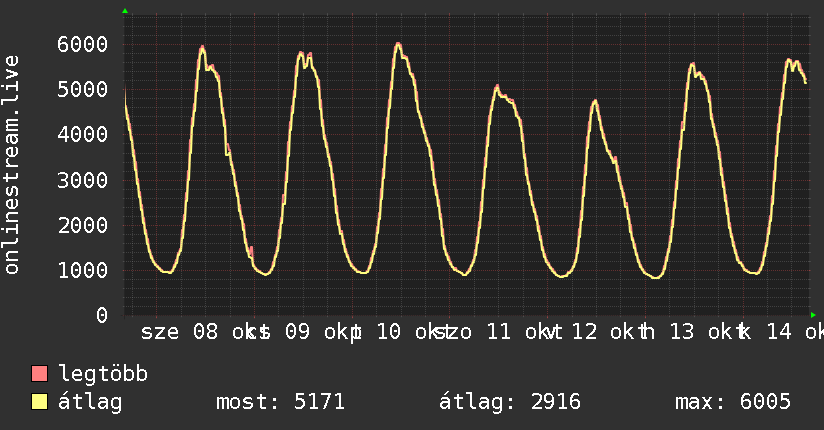Click the 5000 y-axis label

pyautogui.click(x=83, y=89)
